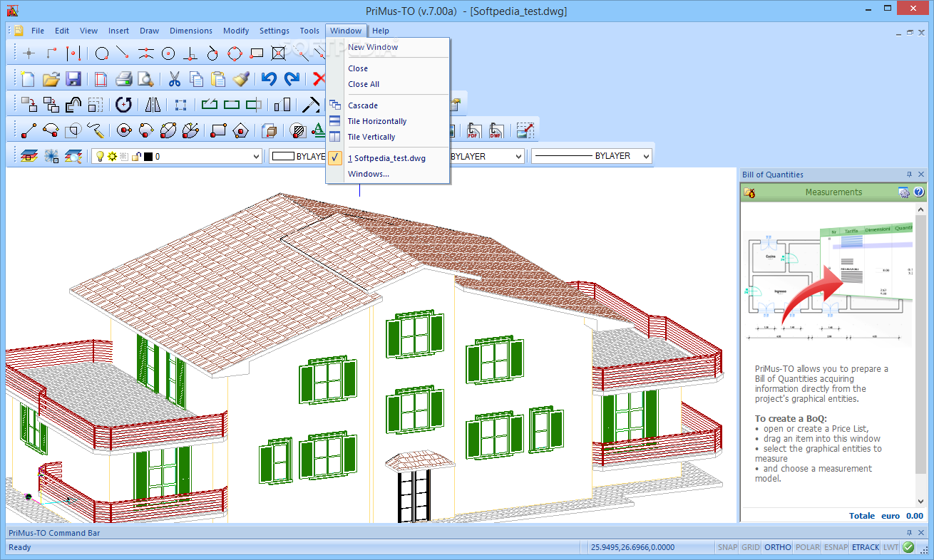Click Bill of Quantities vertical scrollbar
This screenshot has height=560, width=934.
coord(920,355)
